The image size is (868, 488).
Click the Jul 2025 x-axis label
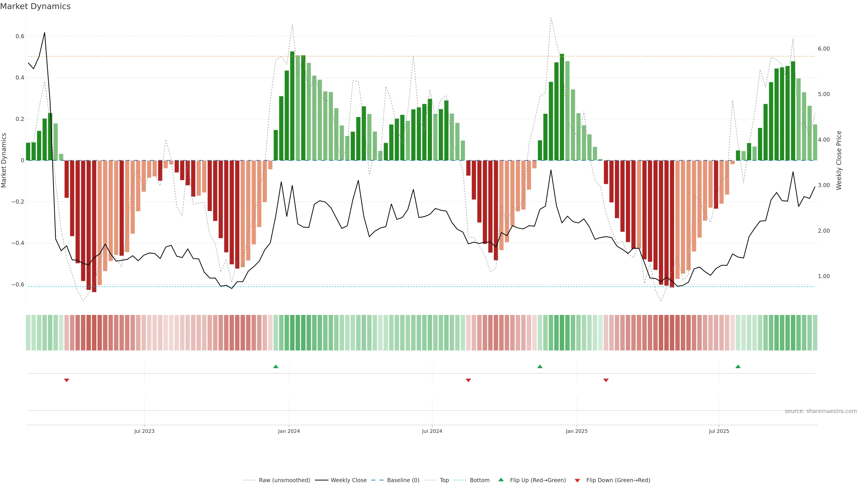click(719, 431)
